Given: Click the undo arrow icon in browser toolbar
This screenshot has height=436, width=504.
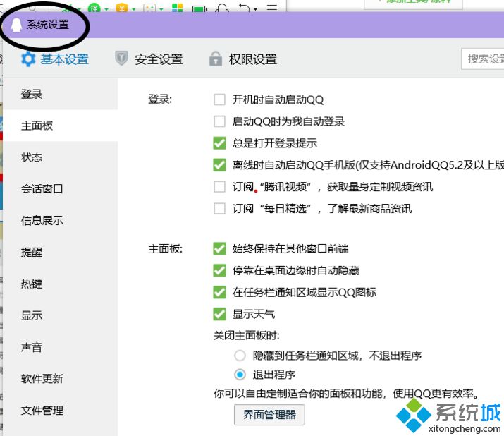Looking at the screenshot, I should coord(245,8).
